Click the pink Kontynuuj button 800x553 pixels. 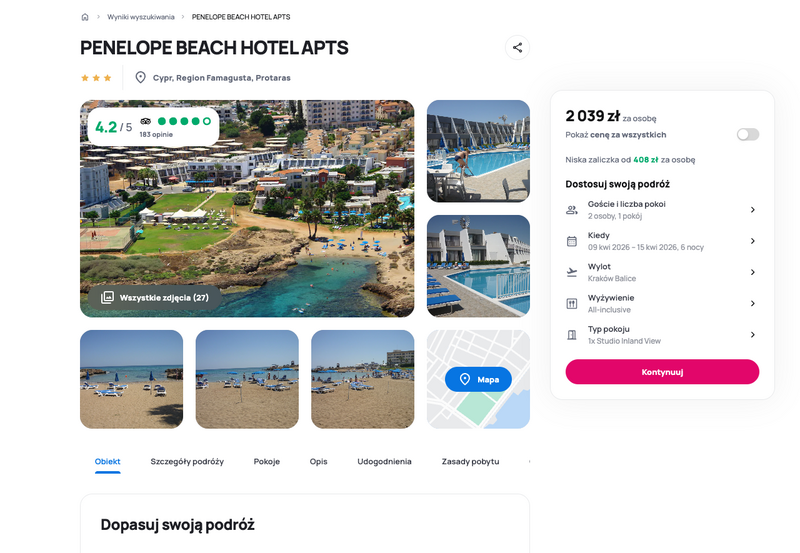pyautogui.click(x=662, y=372)
